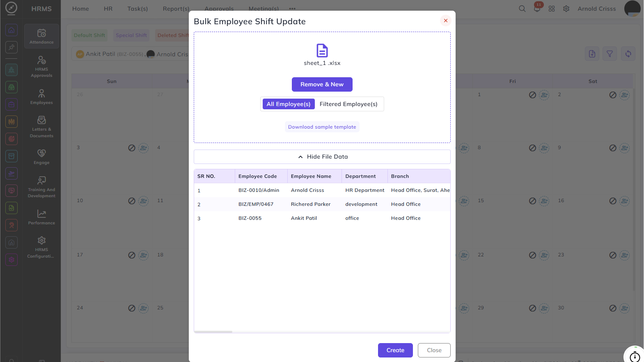Switch to the Special Shift tab

tap(131, 35)
